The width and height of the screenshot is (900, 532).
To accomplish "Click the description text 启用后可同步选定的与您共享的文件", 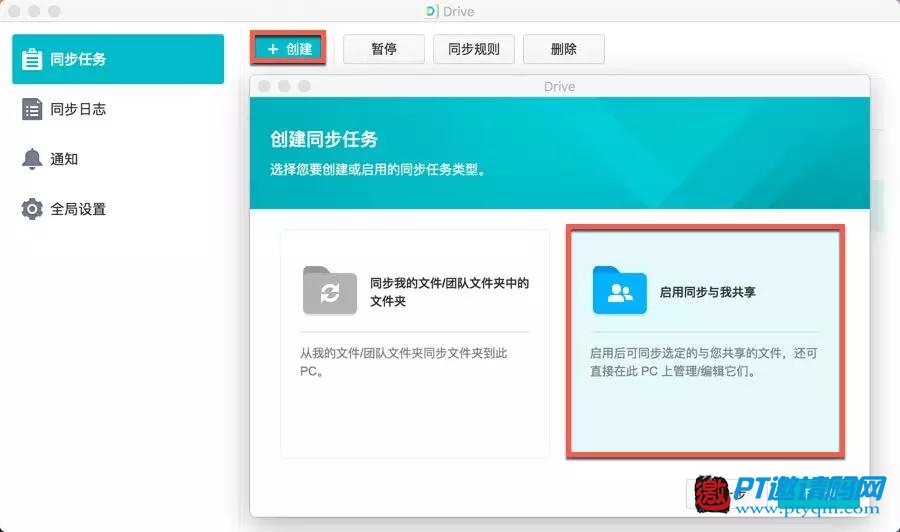I will (x=704, y=362).
